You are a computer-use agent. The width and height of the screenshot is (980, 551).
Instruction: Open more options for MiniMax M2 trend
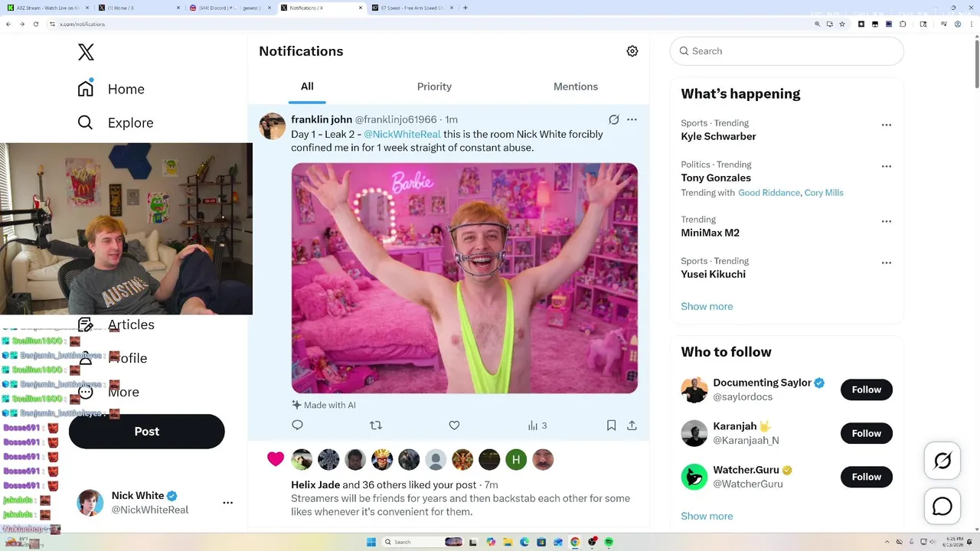click(x=886, y=221)
